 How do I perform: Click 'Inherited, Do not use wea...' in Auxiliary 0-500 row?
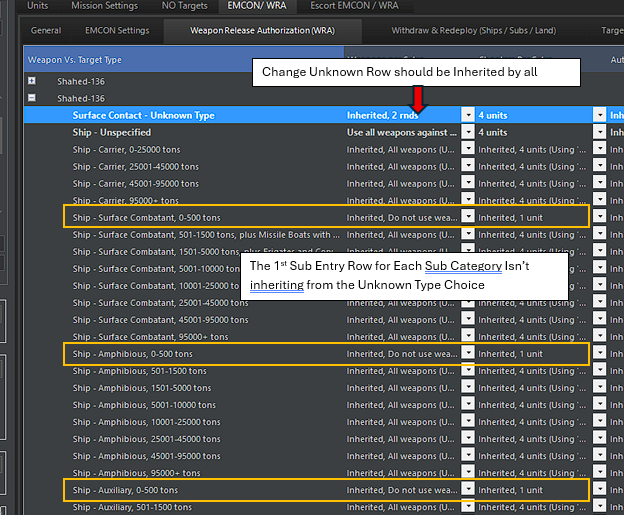point(402,490)
